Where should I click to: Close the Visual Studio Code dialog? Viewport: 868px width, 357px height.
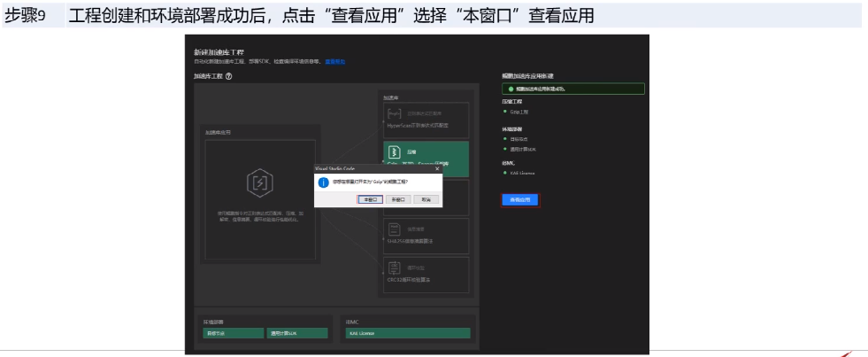point(437,168)
